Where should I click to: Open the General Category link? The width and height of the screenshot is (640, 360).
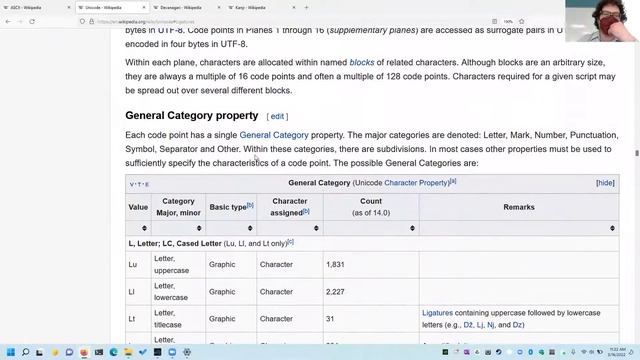(x=274, y=135)
